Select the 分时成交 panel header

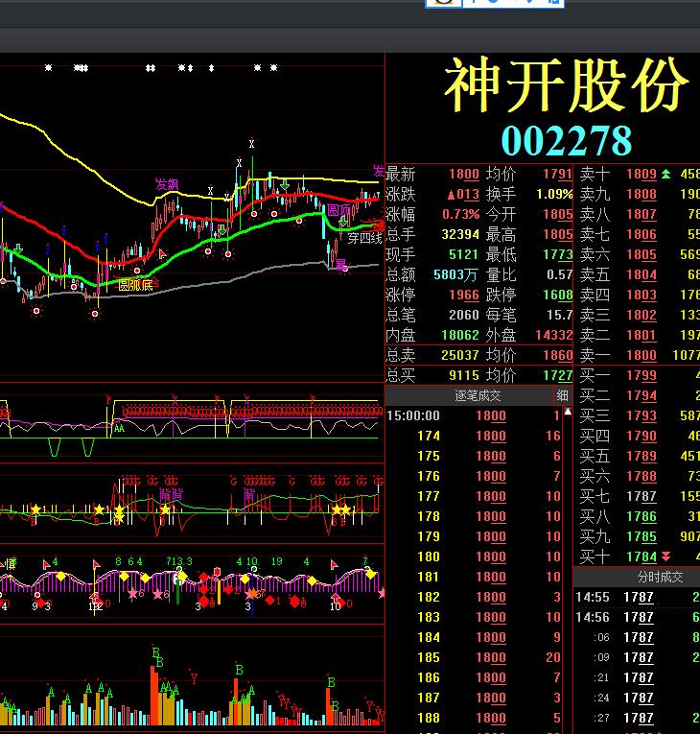click(x=660, y=577)
